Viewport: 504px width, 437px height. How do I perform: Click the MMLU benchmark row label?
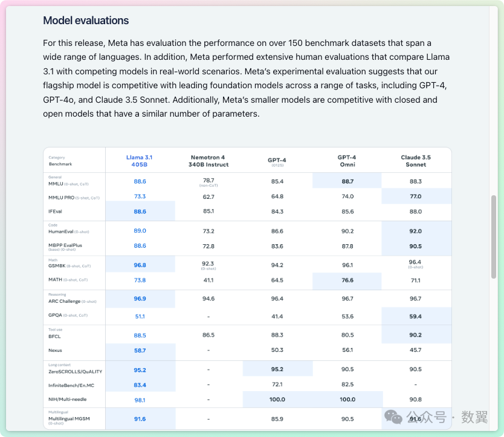[x=68, y=184]
